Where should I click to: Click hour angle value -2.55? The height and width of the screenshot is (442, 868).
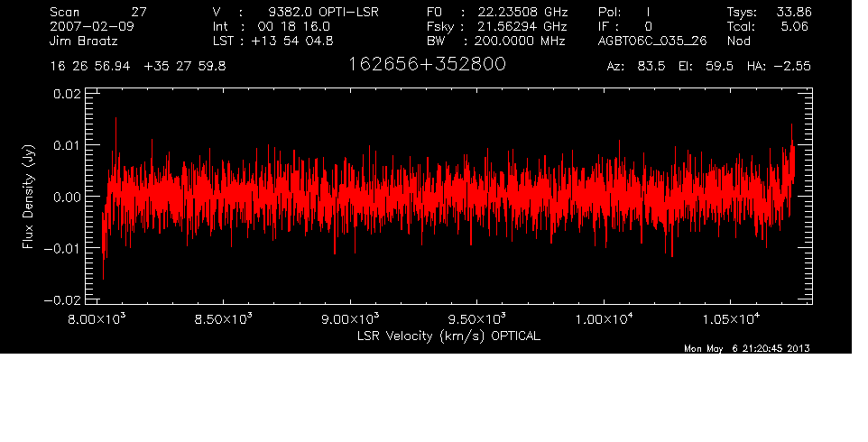tap(791, 67)
